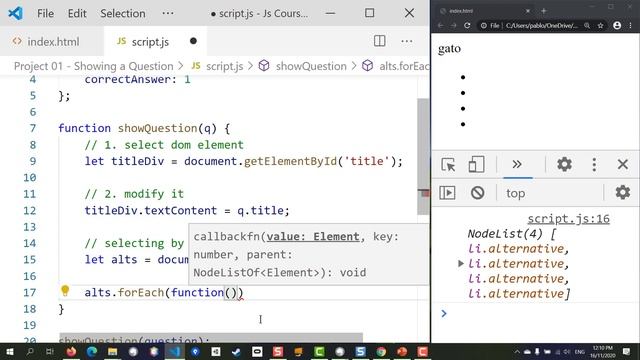Switch to Chrome on the taskbar
Image resolution: width=640 pixels, height=360 pixels.
(381, 352)
